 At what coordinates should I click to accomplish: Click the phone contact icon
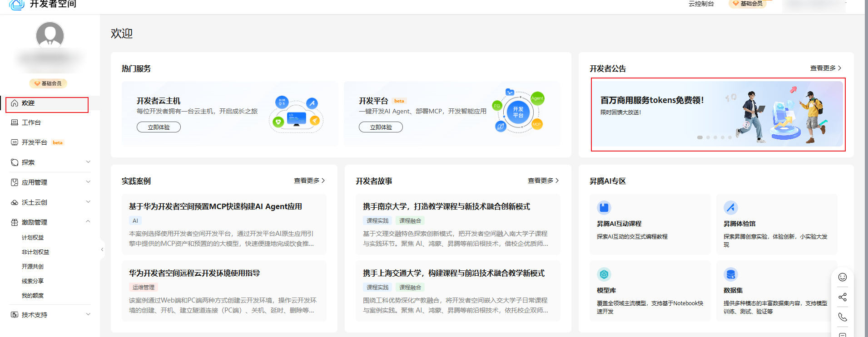(x=843, y=317)
